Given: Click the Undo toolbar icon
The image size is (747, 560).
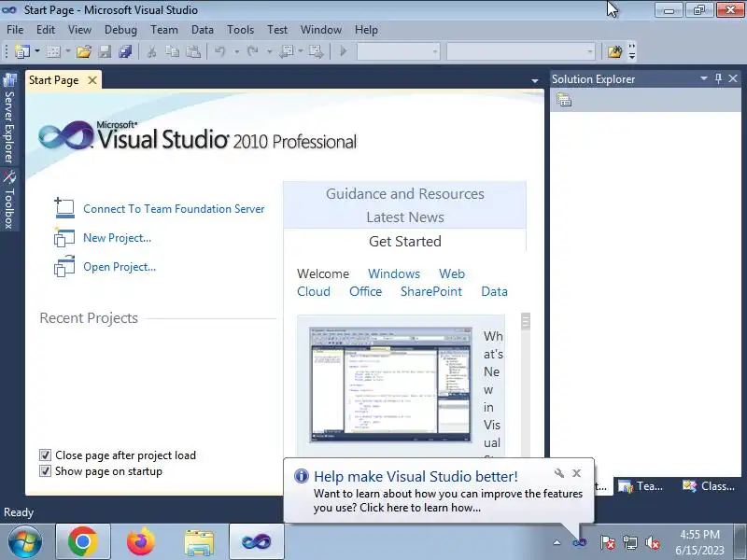Looking at the screenshot, I should click(x=219, y=51).
